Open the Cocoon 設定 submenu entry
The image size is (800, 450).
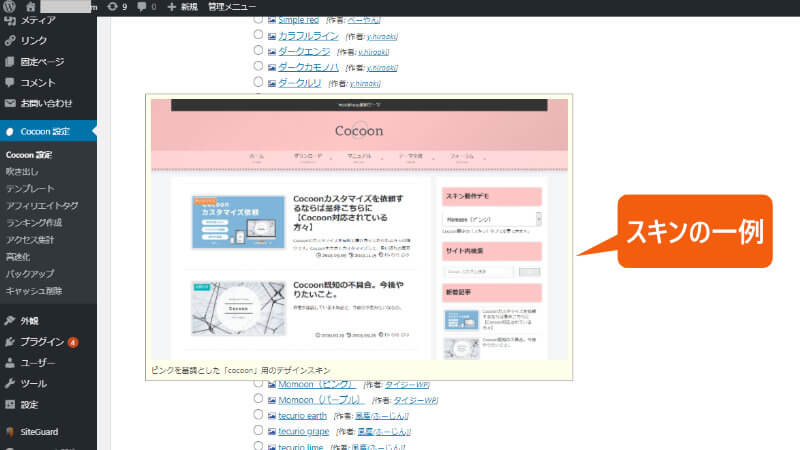[29, 155]
